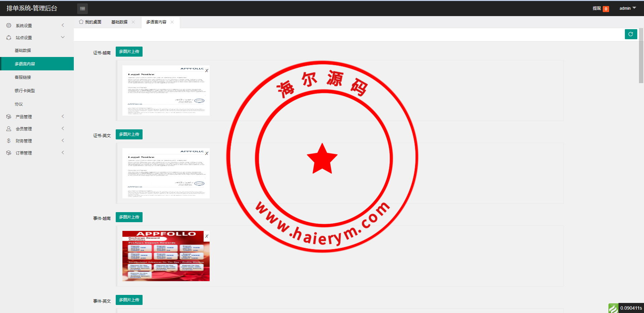
Task: Remove the 证书-越南 certificate image
Action: pyautogui.click(x=207, y=71)
